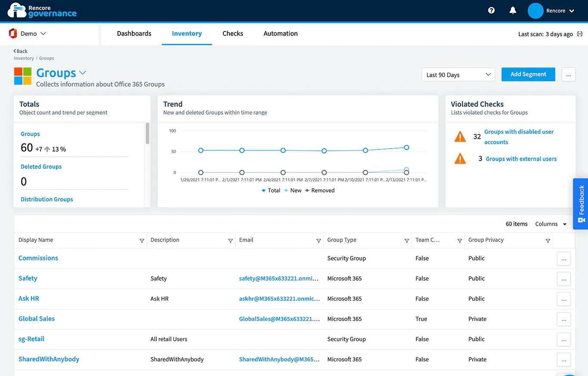Click the Rencore user avatar

[x=535, y=11]
